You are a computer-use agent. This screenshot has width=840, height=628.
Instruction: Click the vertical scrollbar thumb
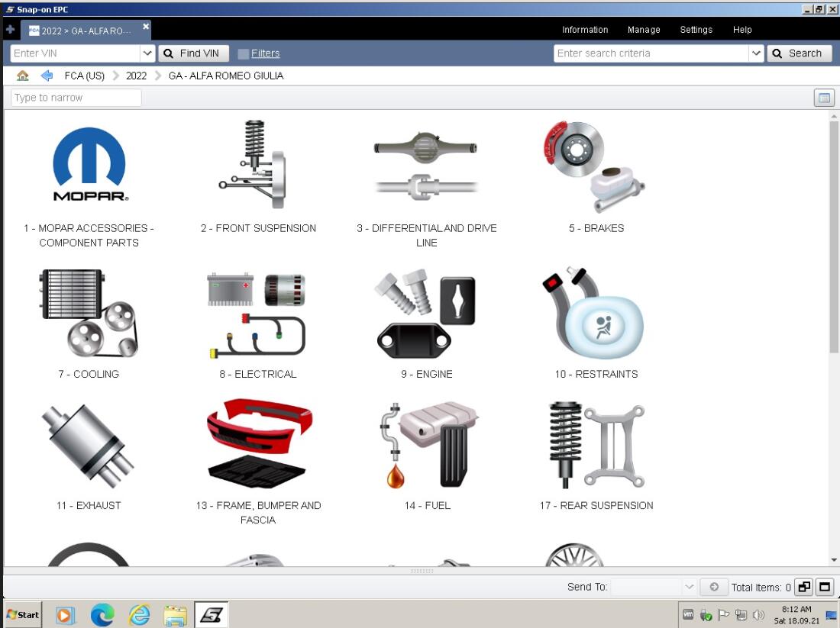pyautogui.click(x=834, y=237)
